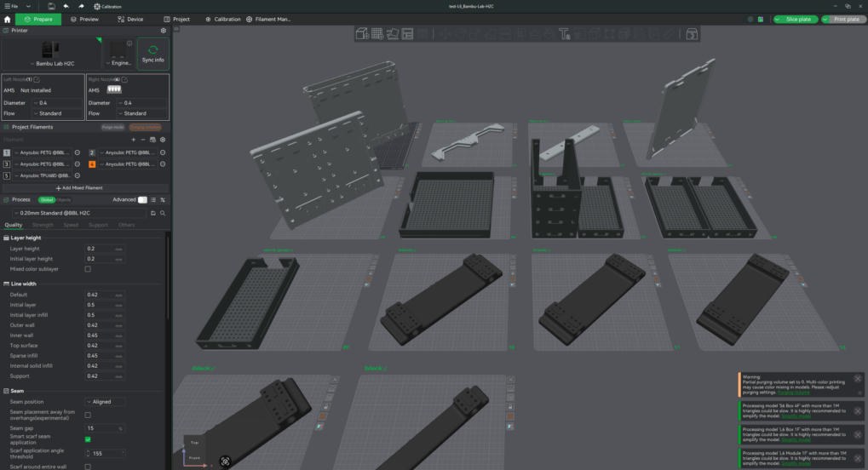This screenshot has height=470, width=868.
Task: Click the Outer wall line width field
Action: (104, 325)
